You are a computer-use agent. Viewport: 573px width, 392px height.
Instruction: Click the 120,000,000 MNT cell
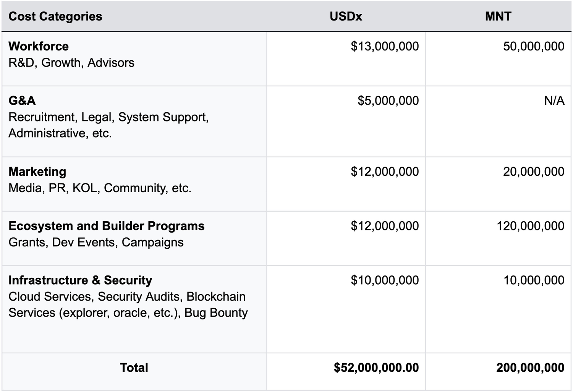click(x=530, y=226)
